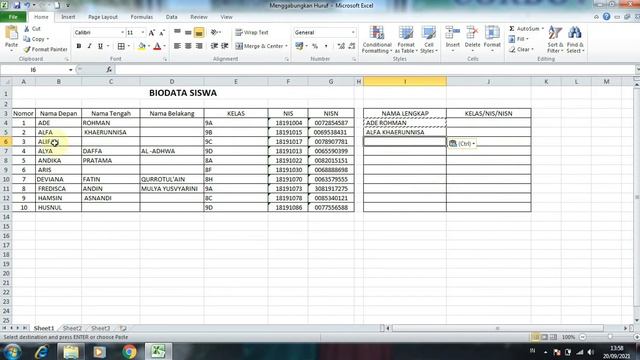Image resolution: width=640 pixels, height=360 pixels.
Task: Click the Copy icon
Action: pyautogui.click(x=27, y=39)
